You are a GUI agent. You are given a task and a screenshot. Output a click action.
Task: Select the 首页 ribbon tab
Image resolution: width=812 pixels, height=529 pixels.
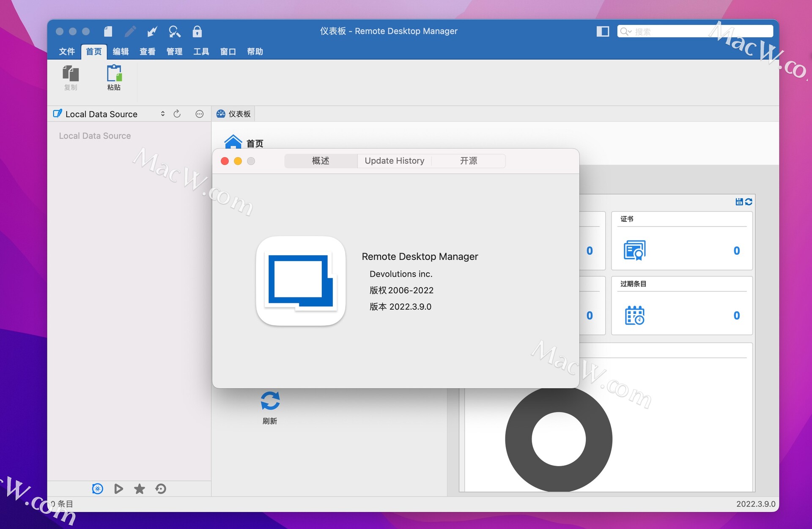[94, 52]
